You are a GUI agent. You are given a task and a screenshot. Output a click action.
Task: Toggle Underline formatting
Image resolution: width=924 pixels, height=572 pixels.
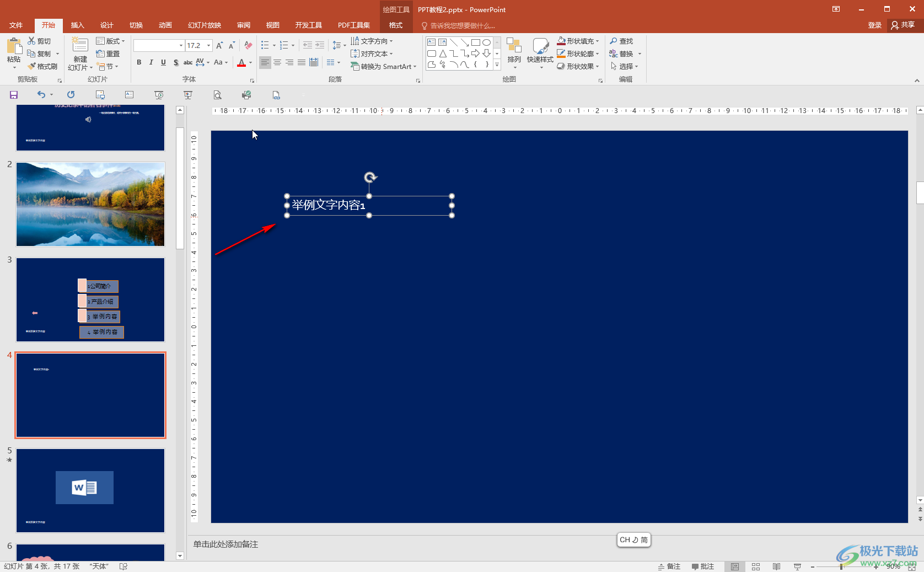[x=163, y=62]
